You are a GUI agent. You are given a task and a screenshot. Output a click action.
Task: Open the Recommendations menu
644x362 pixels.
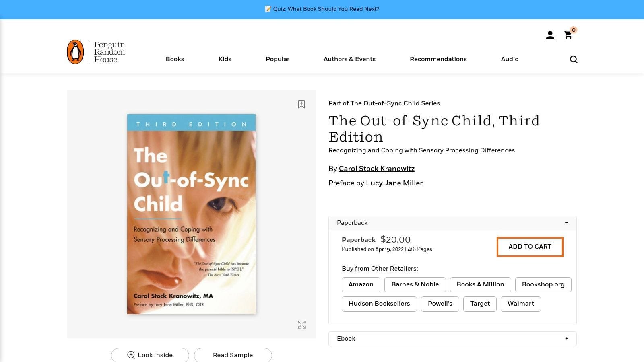click(438, 59)
